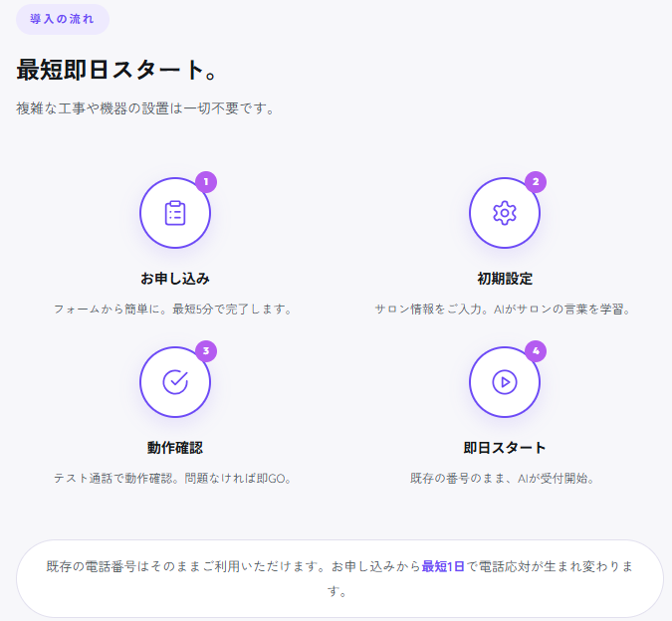Click the checkmark icon for 動作確認 step

click(x=175, y=382)
